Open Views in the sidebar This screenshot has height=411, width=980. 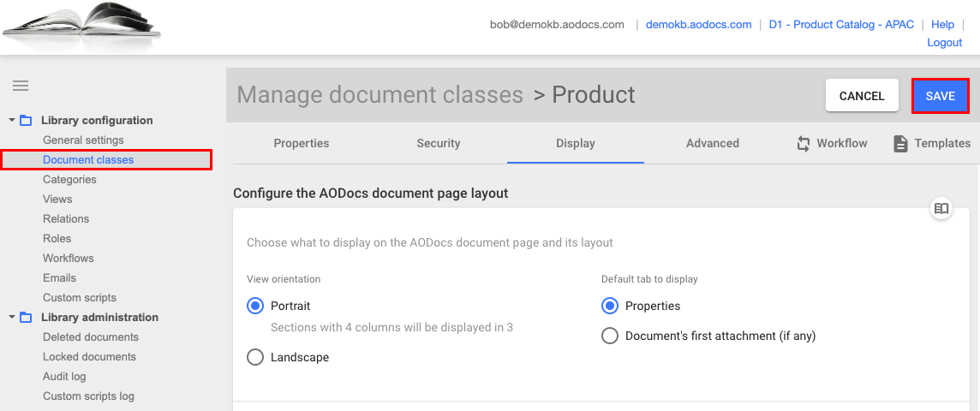coord(57,200)
